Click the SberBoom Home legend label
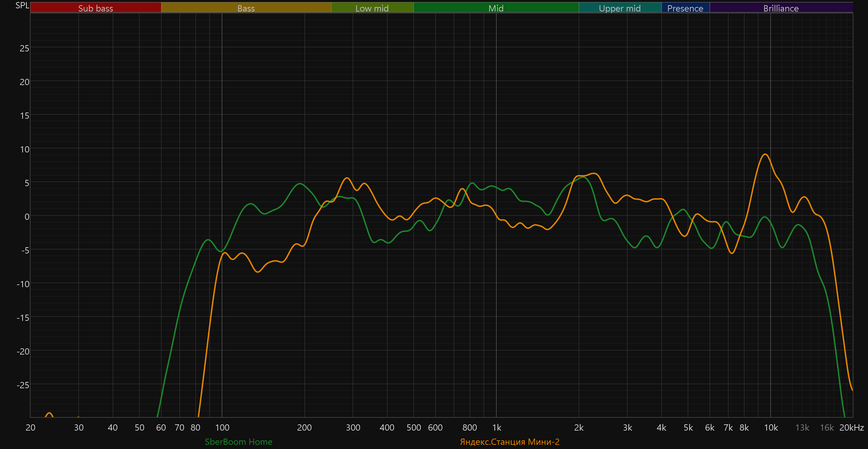 (x=239, y=442)
